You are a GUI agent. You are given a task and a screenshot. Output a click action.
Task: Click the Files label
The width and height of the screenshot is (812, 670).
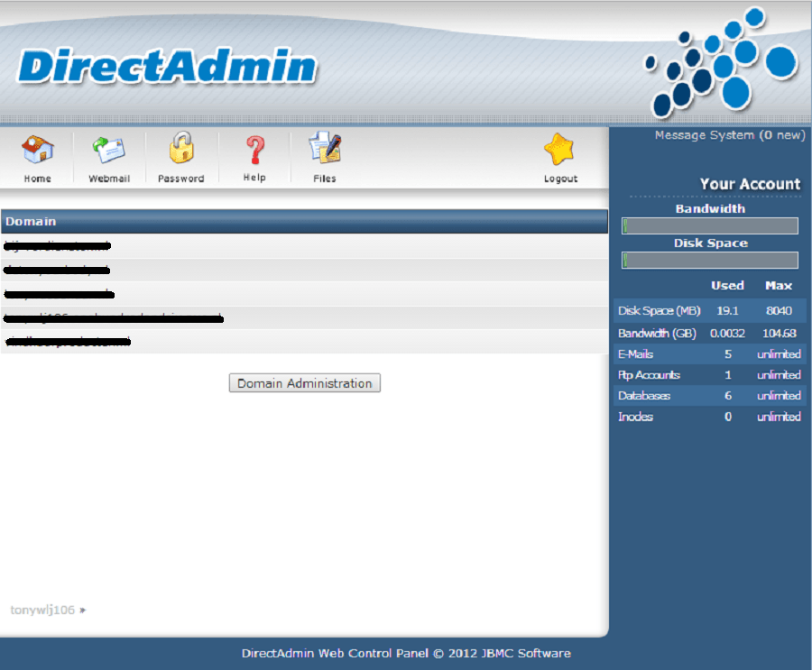click(x=325, y=179)
